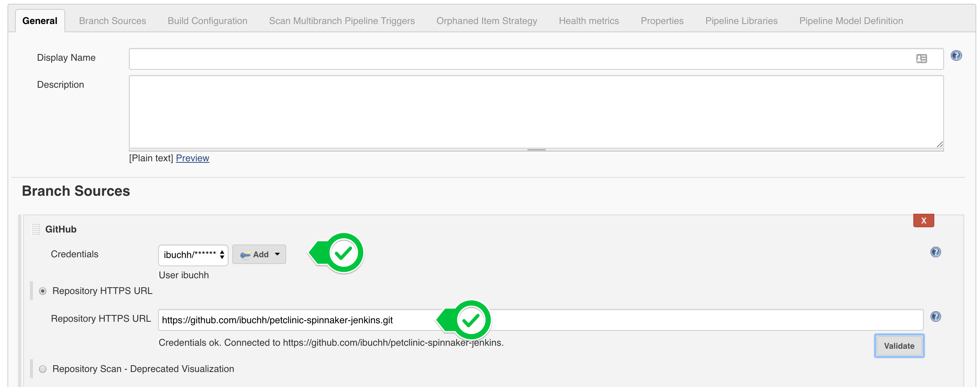Click the 'User ibuchh' credentials text

tap(184, 275)
